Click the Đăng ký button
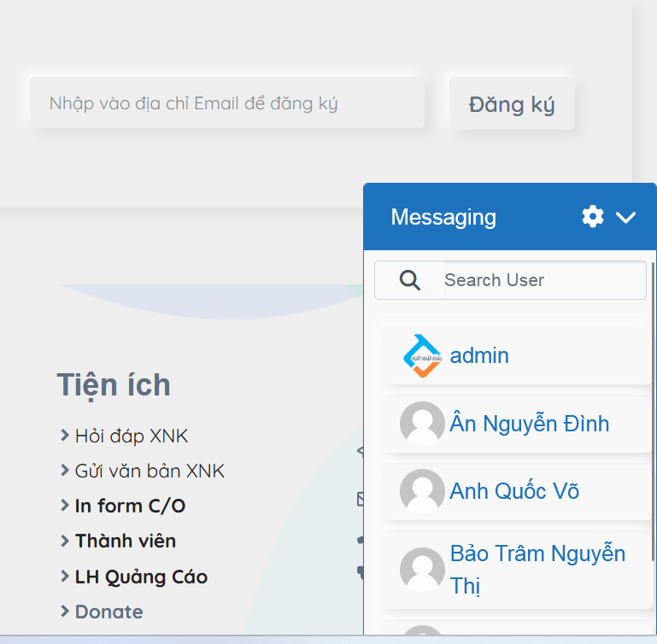657x644 pixels. [512, 103]
